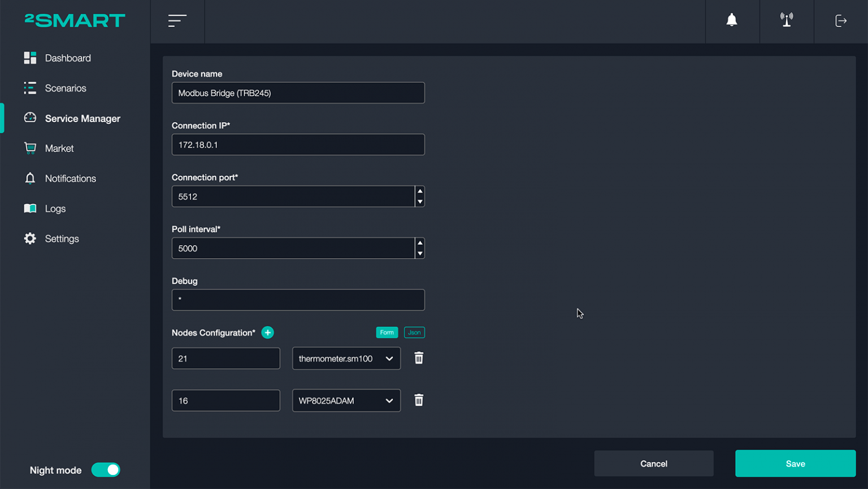868x489 pixels.
Task: Toggle Night mode
Action: (106, 470)
